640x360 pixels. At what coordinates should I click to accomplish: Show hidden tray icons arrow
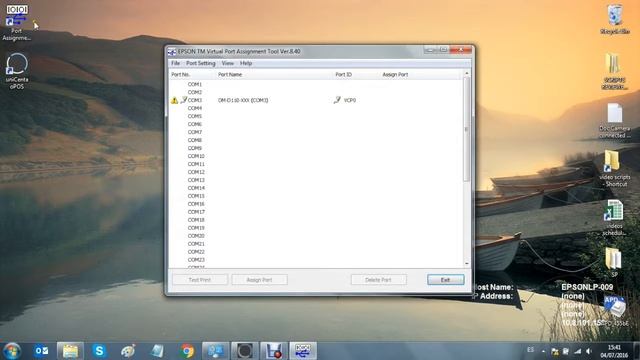click(543, 351)
